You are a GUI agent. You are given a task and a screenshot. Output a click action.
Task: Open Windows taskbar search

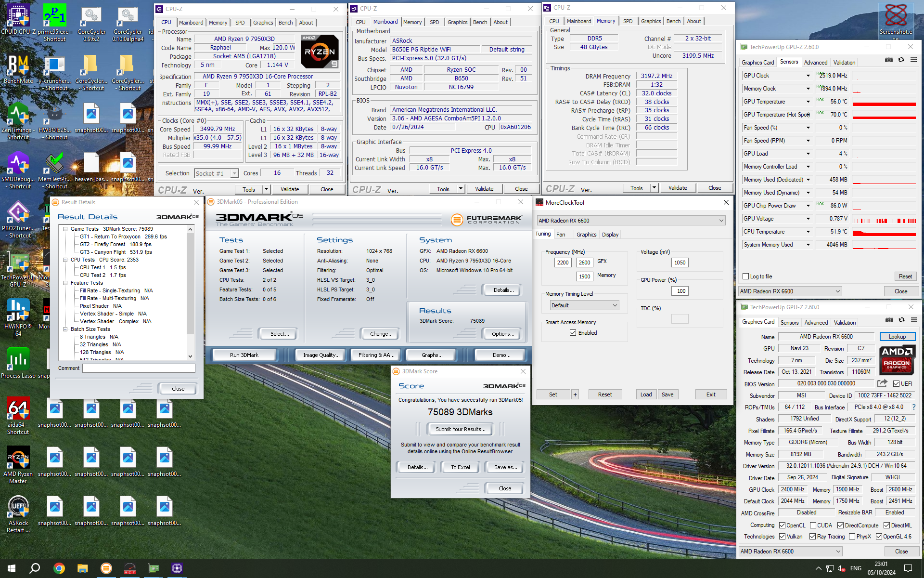coord(35,568)
